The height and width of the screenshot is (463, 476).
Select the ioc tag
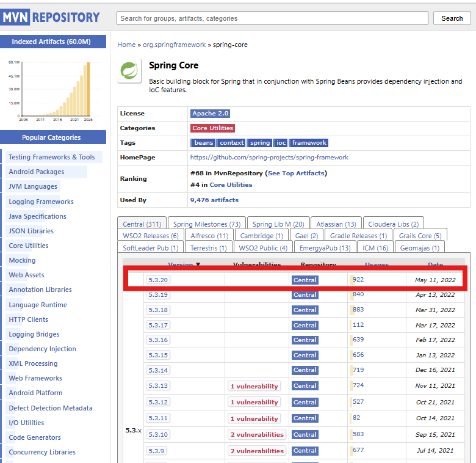click(281, 143)
